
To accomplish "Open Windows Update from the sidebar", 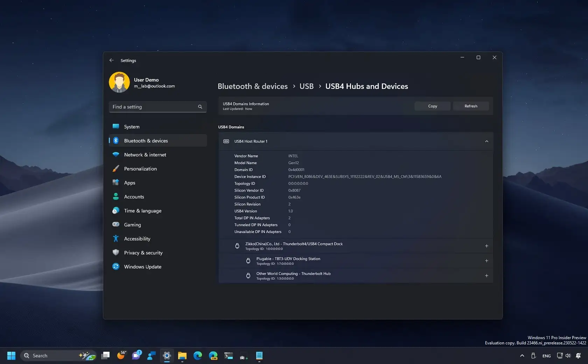I will pos(117,266).
